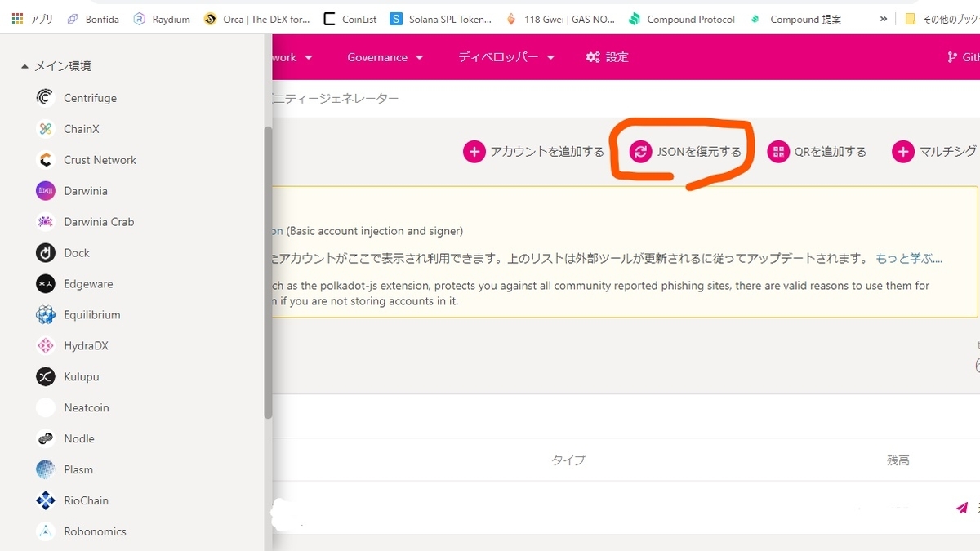This screenshot has width=980, height=551.
Task: Click the plus icon for マルチシグ
Action: point(902,152)
